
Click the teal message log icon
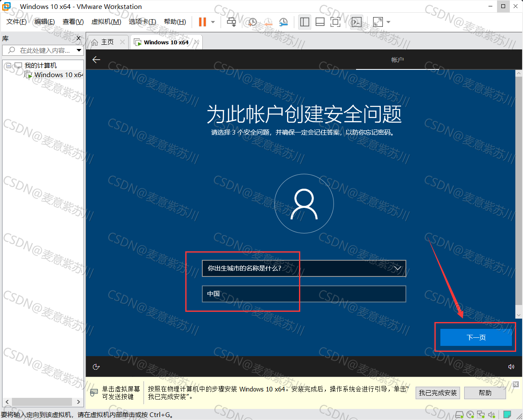point(507,414)
